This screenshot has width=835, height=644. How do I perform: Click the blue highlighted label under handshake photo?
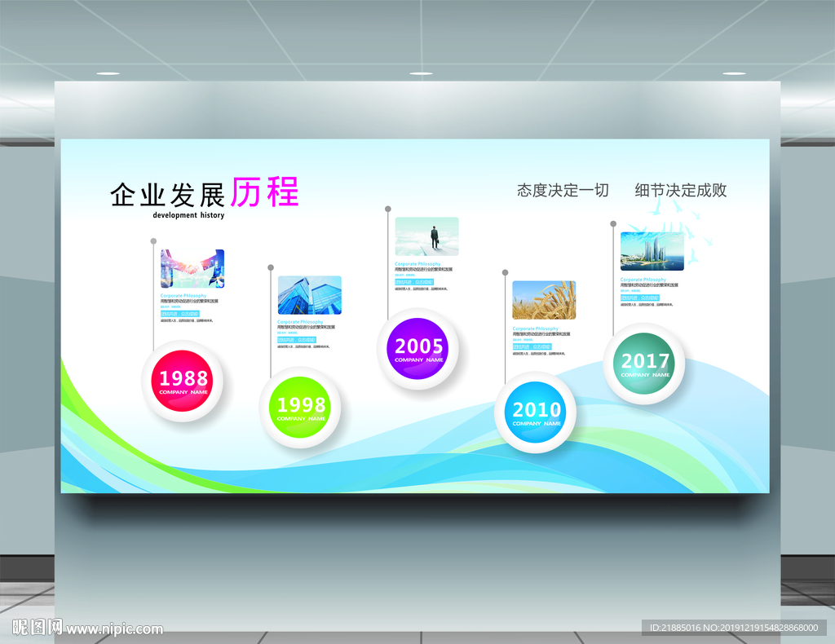(x=180, y=314)
